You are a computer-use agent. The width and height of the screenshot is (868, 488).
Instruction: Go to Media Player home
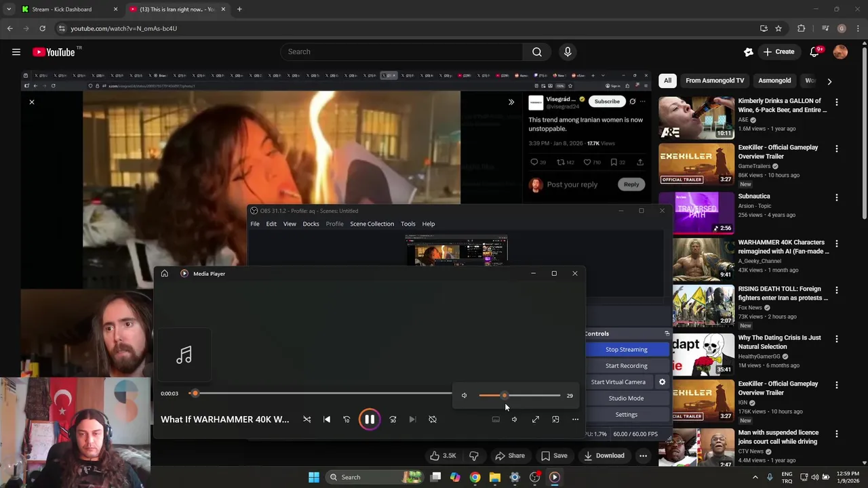[x=164, y=274]
